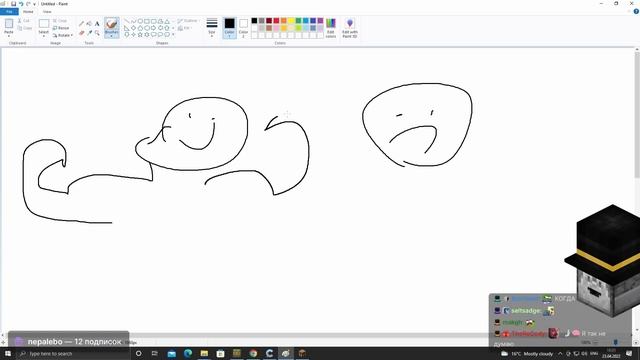Open the Edit colors dialog
Screen dimensions: 640x360
point(331,28)
